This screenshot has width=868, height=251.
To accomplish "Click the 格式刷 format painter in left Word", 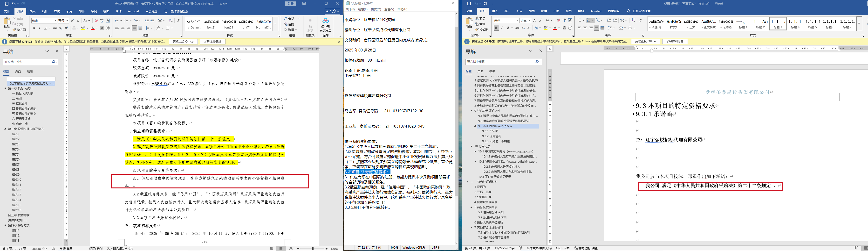I will point(20,30).
